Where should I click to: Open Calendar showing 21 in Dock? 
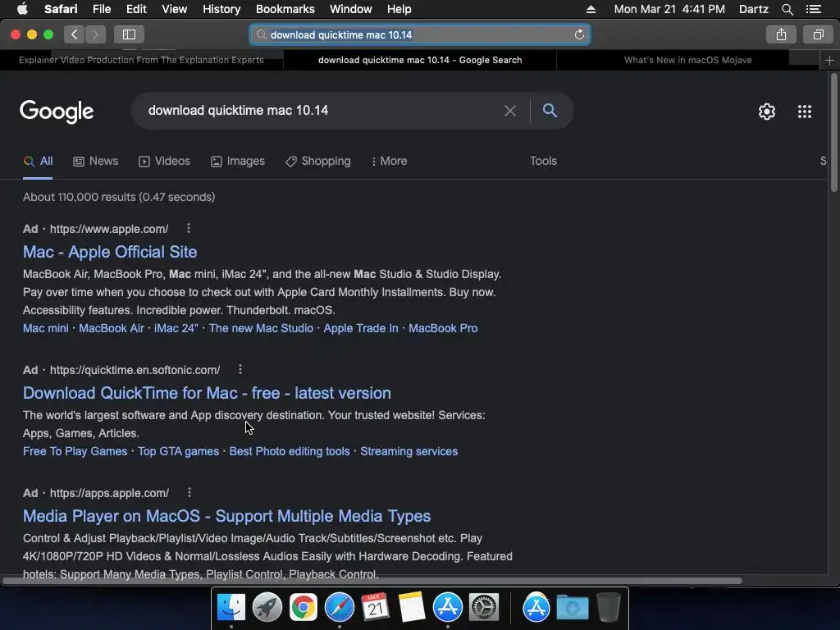pyautogui.click(x=376, y=608)
